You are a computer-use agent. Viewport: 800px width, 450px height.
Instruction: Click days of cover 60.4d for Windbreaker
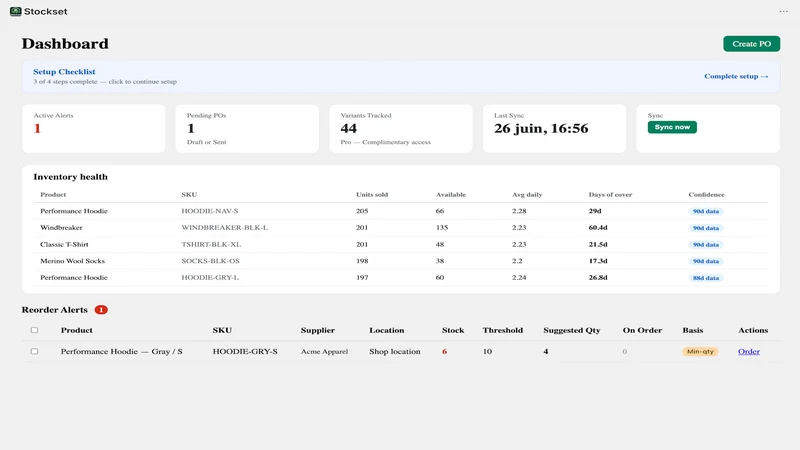598,228
